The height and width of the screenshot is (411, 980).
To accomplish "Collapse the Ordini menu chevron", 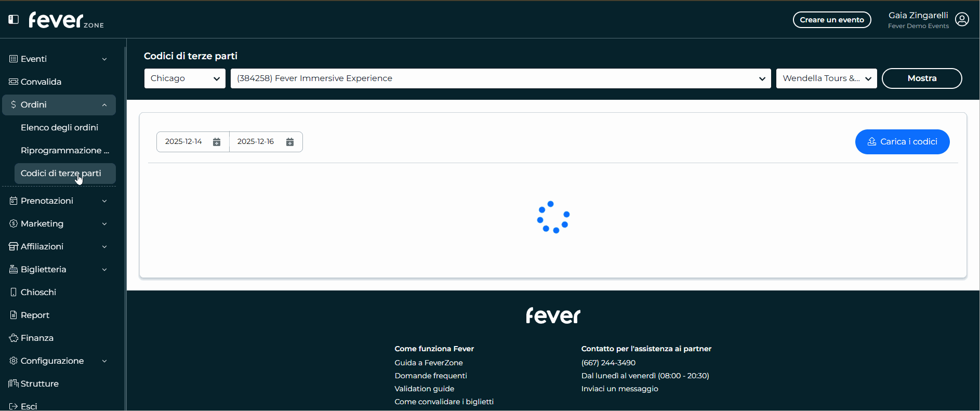I will coord(104,105).
